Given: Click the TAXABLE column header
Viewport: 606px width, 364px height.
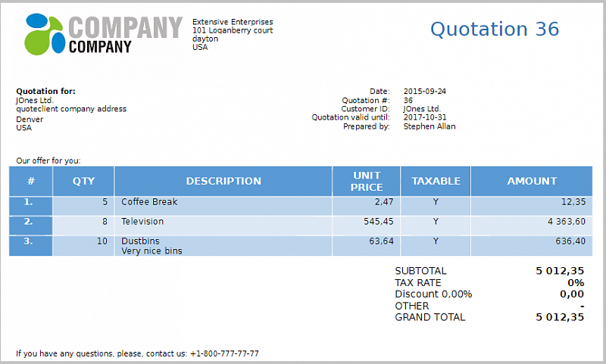Looking at the screenshot, I should 436,182.
